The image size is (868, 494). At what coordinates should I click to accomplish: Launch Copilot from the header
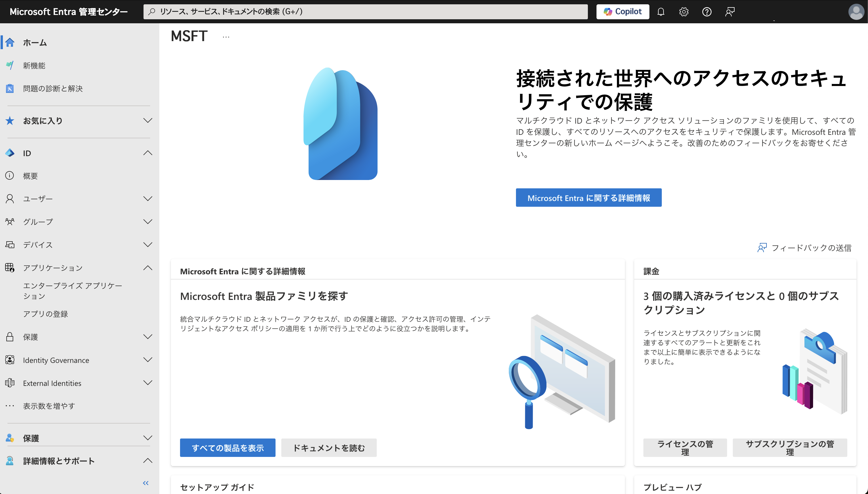623,12
